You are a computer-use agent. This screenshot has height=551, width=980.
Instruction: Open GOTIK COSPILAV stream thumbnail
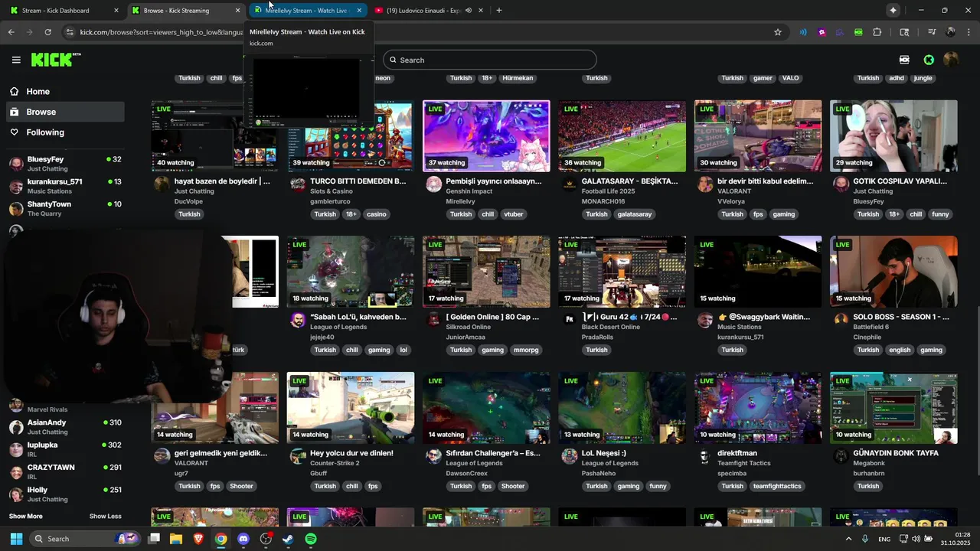(893, 135)
